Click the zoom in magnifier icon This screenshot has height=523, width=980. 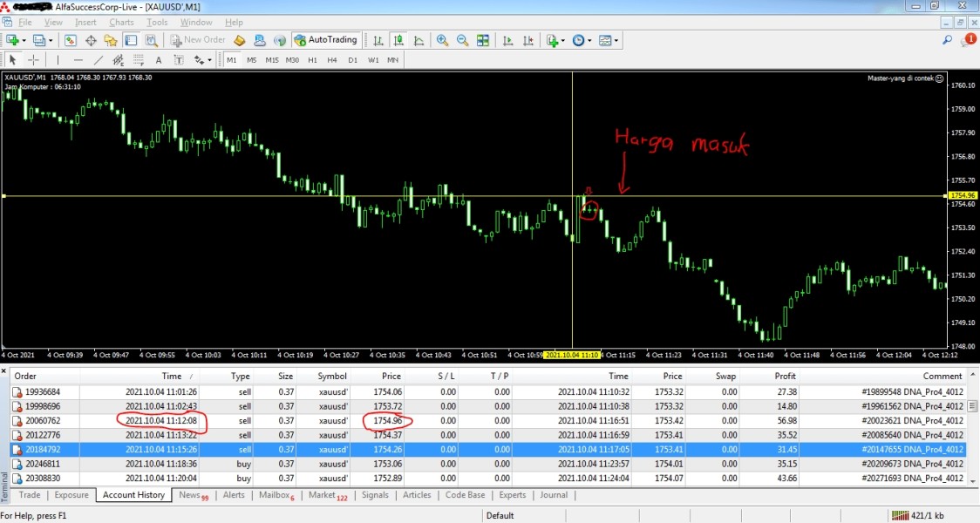coord(442,40)
